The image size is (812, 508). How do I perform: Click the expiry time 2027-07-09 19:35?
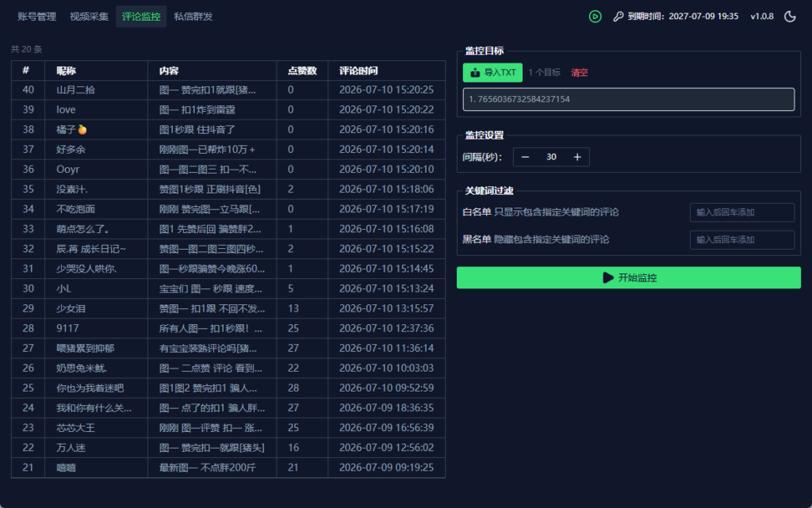tap(703, 17)
